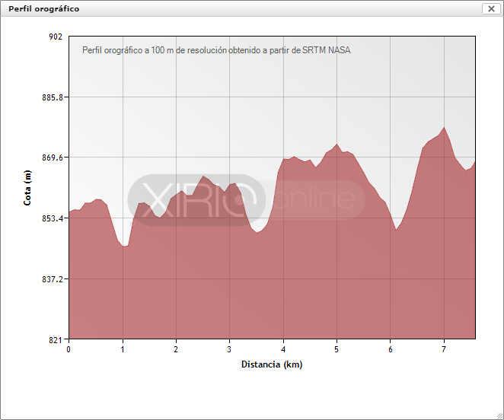Click the profile peak at 7 km
504x420 pixels.
pyautogui.click(x=444, y=128)
